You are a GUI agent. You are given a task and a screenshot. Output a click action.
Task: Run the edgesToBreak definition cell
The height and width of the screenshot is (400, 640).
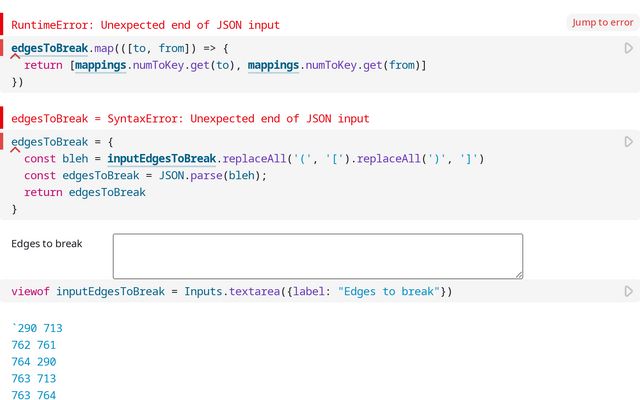(x=628, y=142)
